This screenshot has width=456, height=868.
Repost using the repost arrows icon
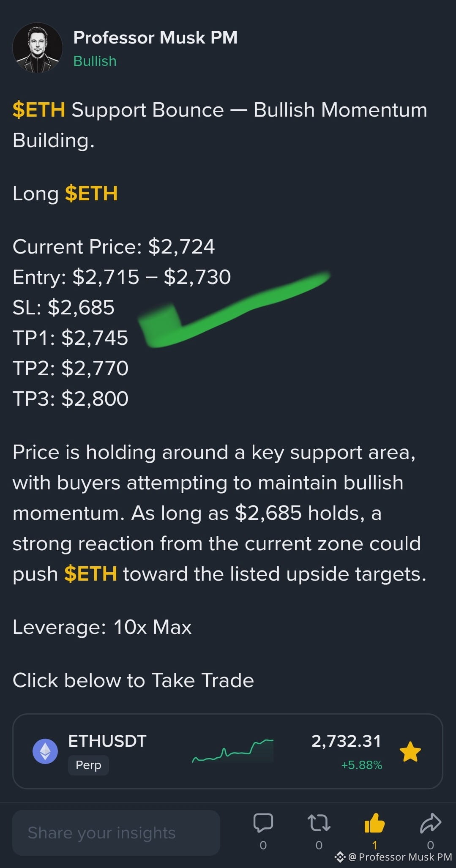(319, 823)
